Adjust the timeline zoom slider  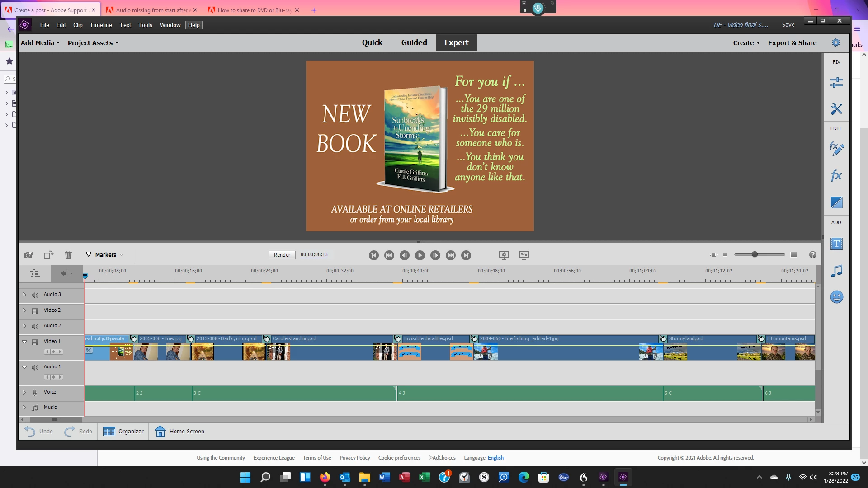[x=755, y=255]
